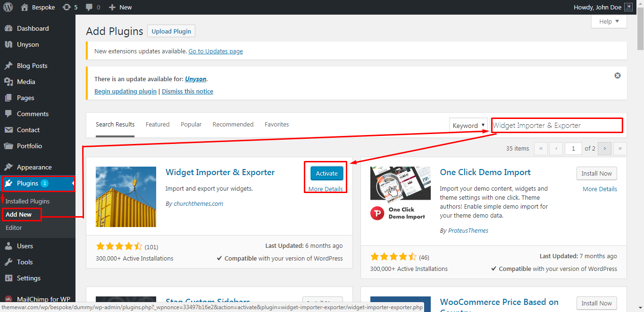Screen dimensions: 644x312
Task: Click the WordPress logo icon
Action: pos(8,7)
